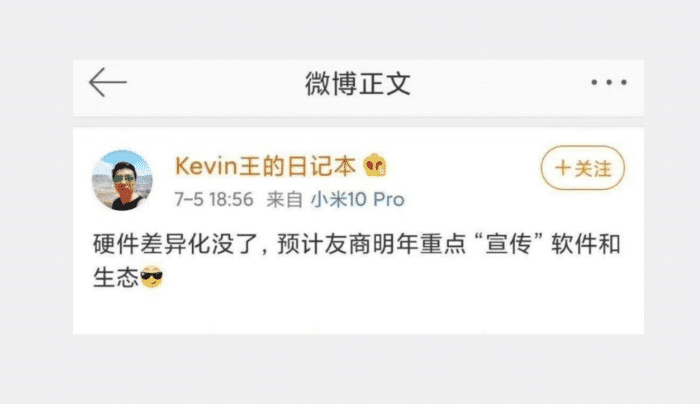The image size is (700, 404).
Task: Click the 7-5 18:56 timestamp
Action: [x=214, y=199]
